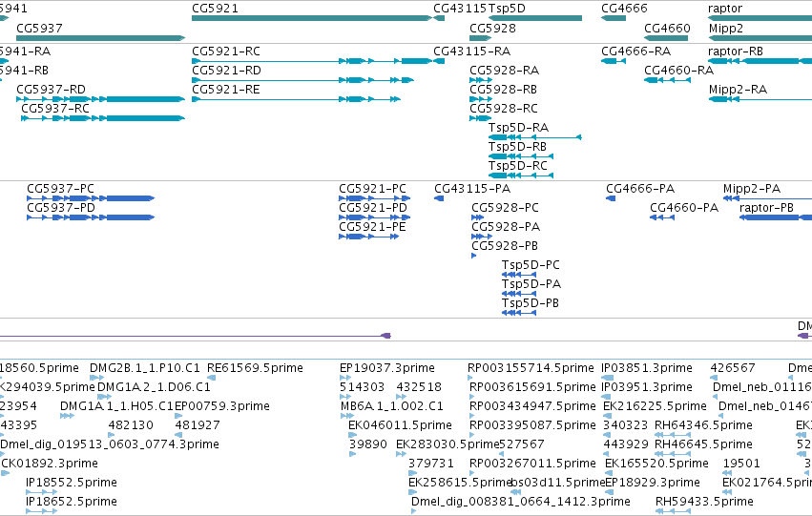Click the CG5928-RA transcript label
812x516 pixels.
point(505,71)
